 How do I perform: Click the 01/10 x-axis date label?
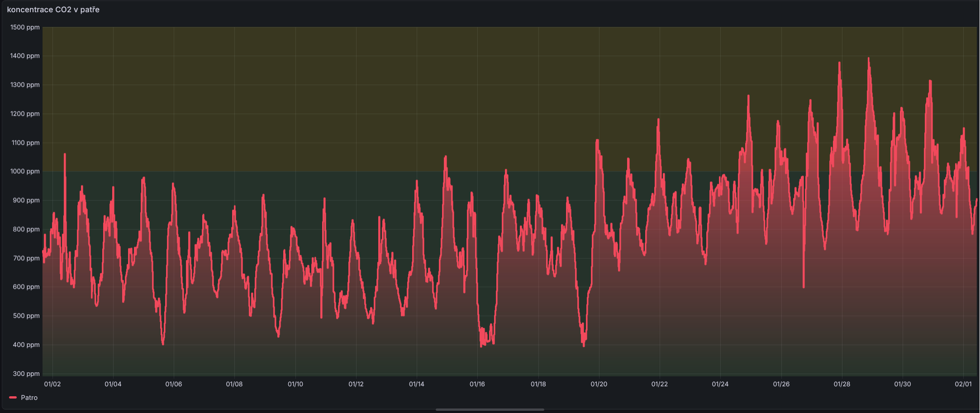pyautogui.click(x=295, y=384)
